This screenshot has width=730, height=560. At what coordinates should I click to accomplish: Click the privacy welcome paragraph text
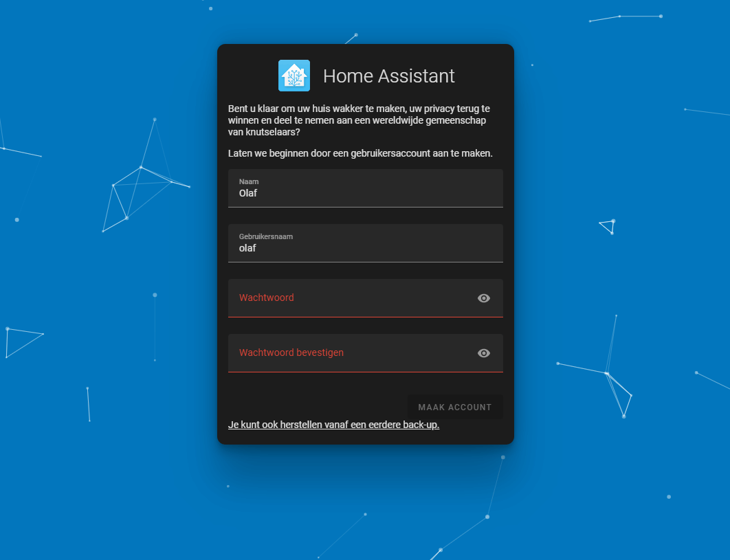pos(360,120)
